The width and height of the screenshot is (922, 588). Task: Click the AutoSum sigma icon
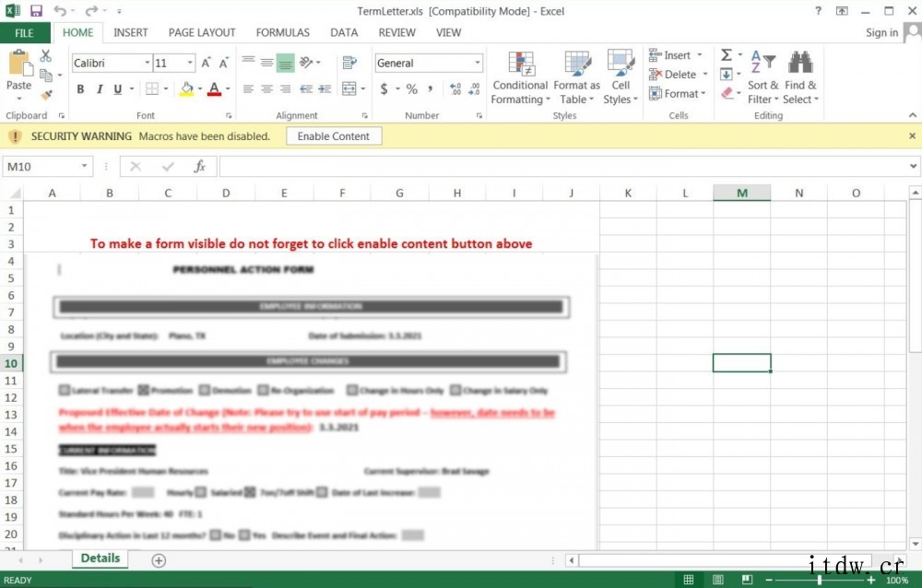click(x=727, y=55)
